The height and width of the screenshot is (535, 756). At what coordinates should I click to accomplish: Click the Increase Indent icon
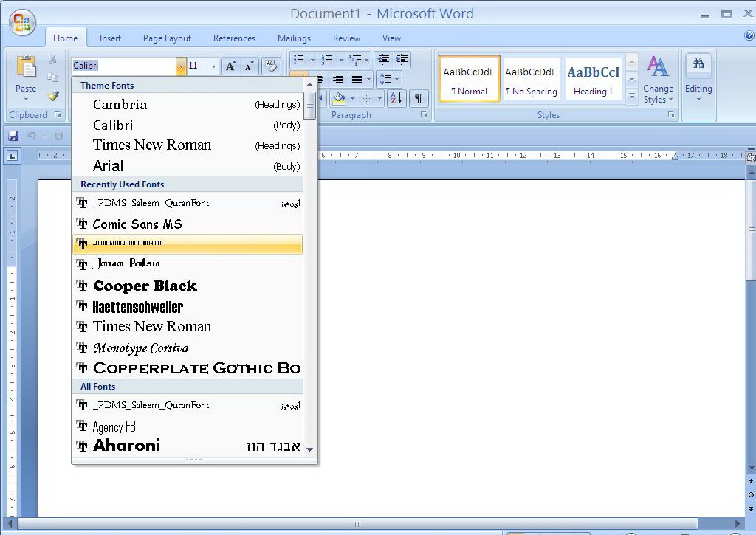coord(402,60)
